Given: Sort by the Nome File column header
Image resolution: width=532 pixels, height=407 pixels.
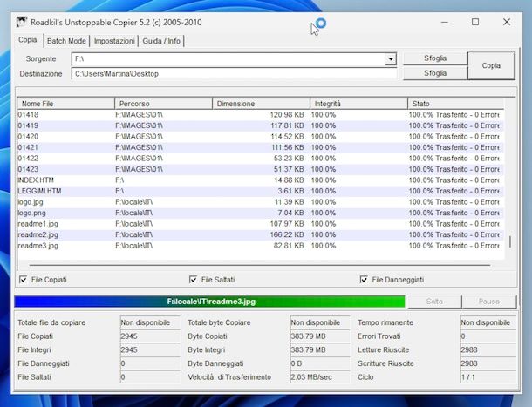Looking at the screenshot, I should tap(65, 104).
